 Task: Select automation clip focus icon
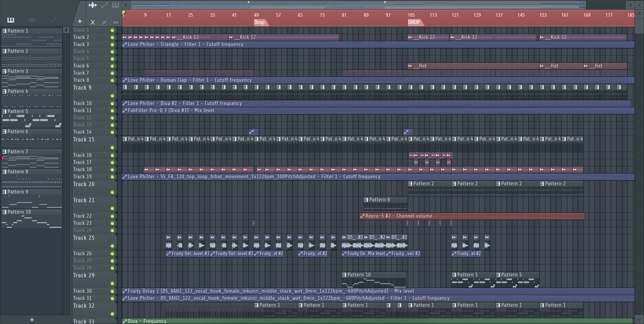coord(104,5)
